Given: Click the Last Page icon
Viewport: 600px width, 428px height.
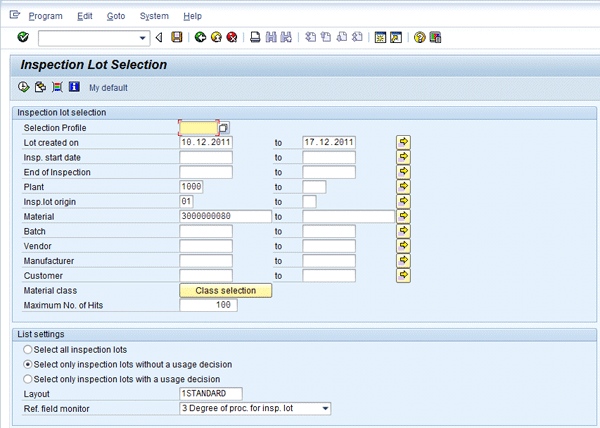Looking at the screenshot, I should pos(357,37).
